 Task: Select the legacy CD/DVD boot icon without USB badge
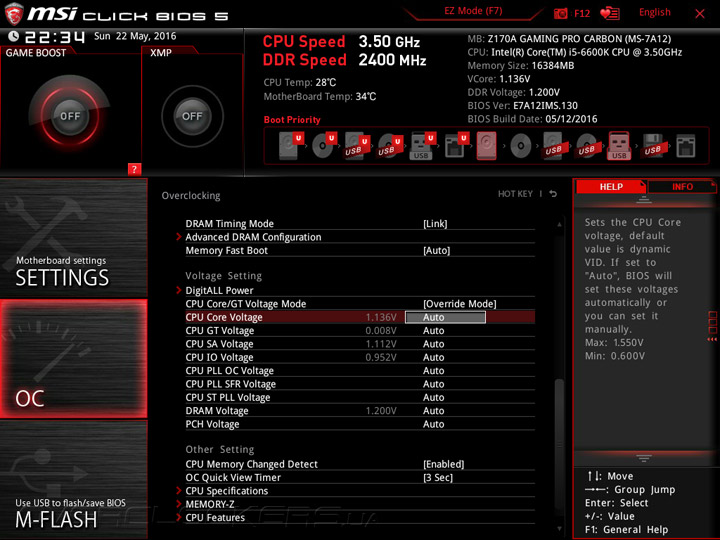coord(520,146)
